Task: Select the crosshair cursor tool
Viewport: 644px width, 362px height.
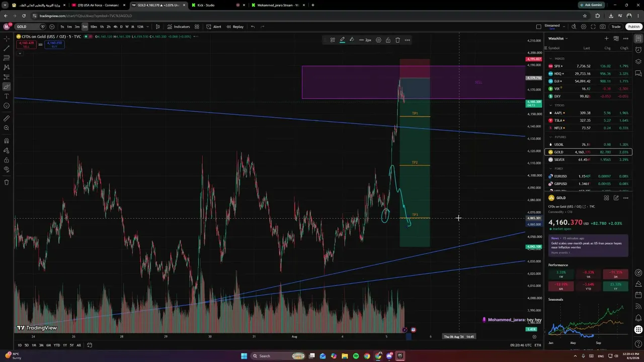Action: pyautogui.click(x=7, y=39)
